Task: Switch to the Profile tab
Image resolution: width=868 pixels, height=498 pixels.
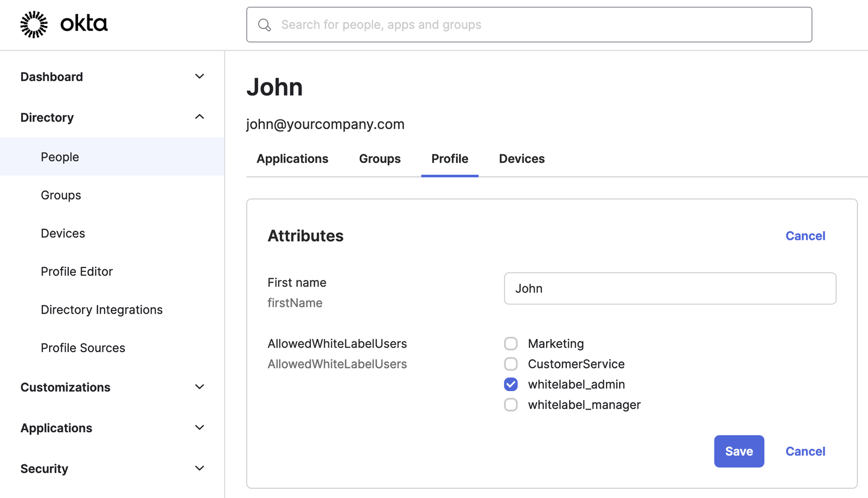Action: pyautogui.click(x=450, y=159)
